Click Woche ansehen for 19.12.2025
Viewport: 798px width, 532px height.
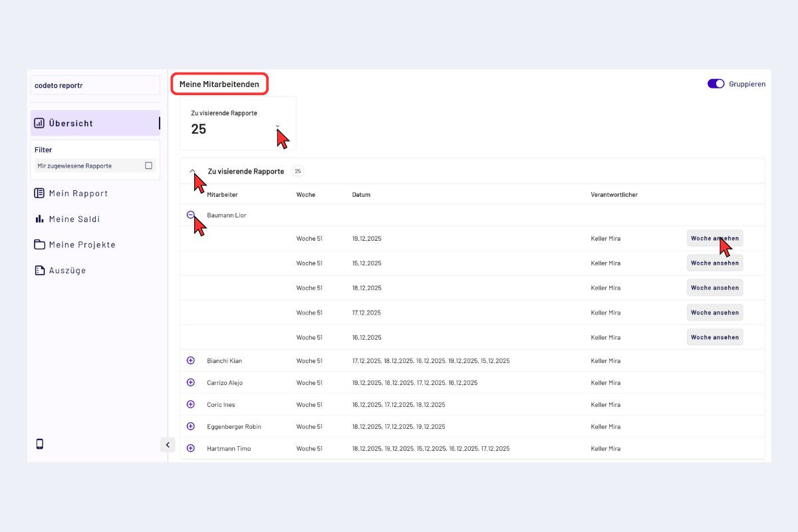[714, 238]
